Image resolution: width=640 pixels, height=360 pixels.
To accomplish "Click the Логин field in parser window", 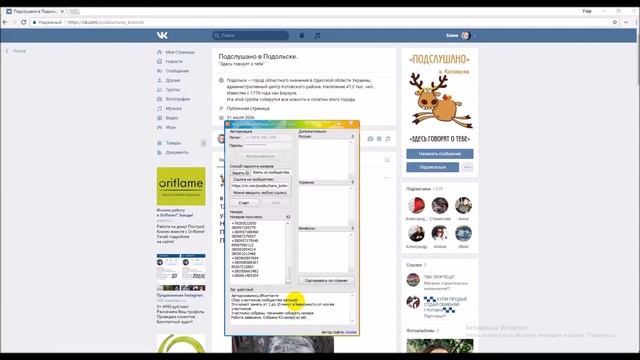I will click(268, 138).
